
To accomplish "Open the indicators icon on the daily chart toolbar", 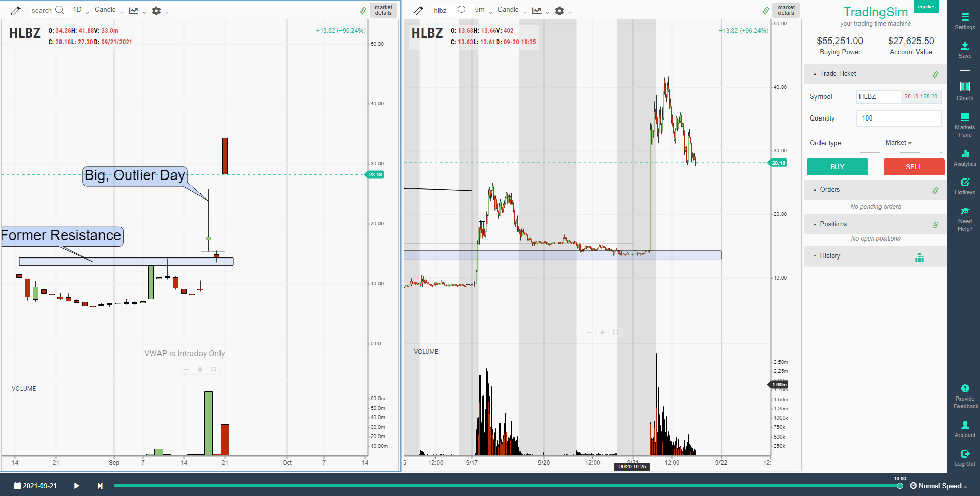I will pyautogui.click(x=133, y=10).
